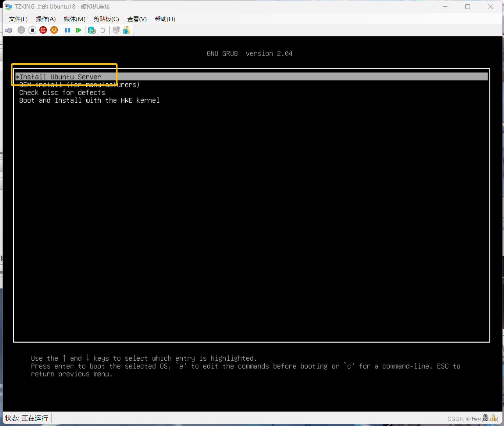Open the 文件(F) menu
The height and width of the screenshot is (426, 504).
(18, 19)
